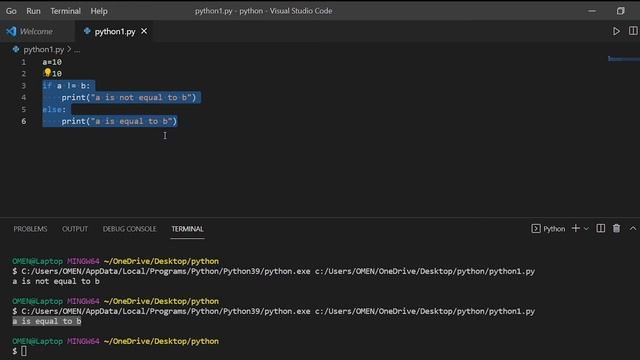The height and width of the screenshot is (360, 640).
Task: Click print("a is not equal to b") line
Action: coord(129,98)
